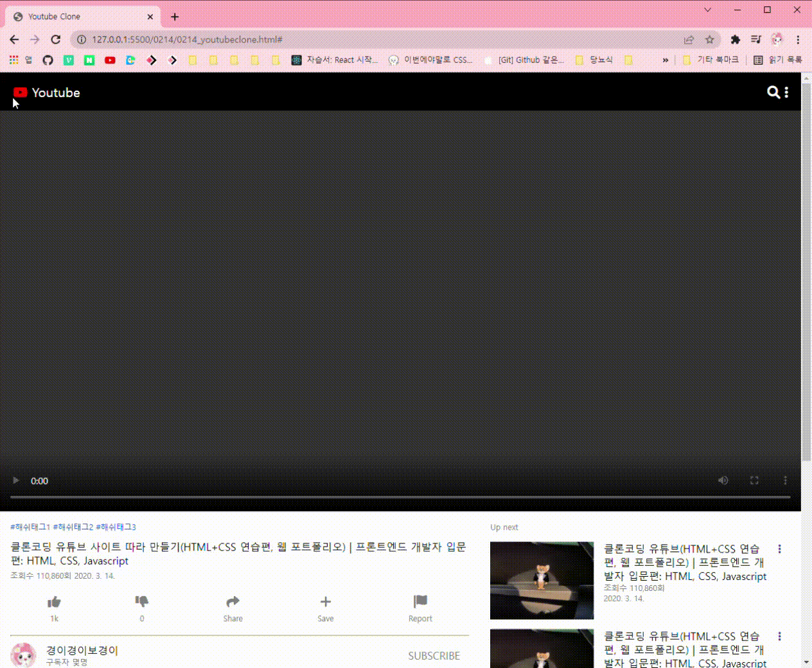Open the browser extensions puzzle icon
This screenshot has height=668, width=812.
tap(736, 39)
